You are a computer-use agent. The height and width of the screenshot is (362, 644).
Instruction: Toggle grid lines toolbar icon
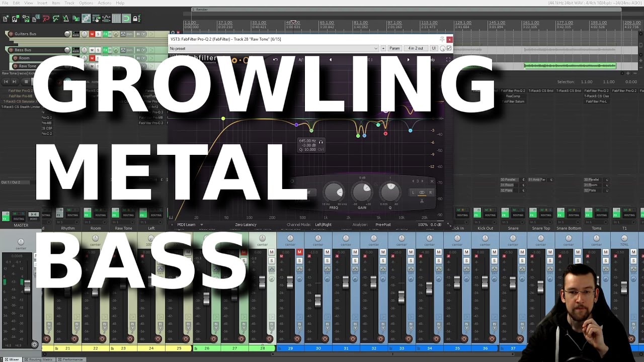[x=116, y=19]
